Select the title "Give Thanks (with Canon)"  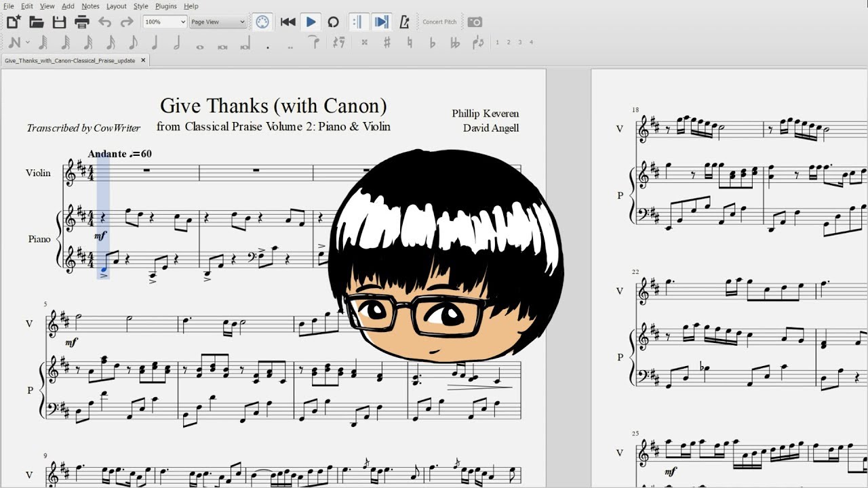pos(273,106)
